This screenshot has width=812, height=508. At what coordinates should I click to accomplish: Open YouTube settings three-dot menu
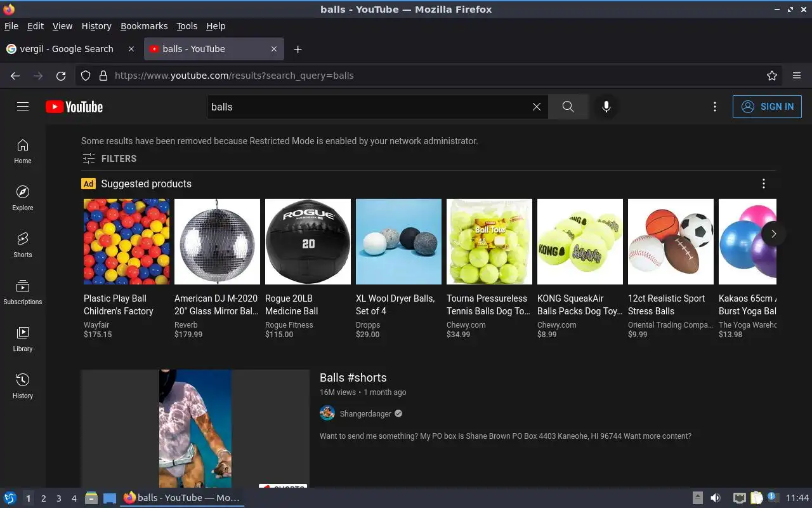[x=715, y=107]
